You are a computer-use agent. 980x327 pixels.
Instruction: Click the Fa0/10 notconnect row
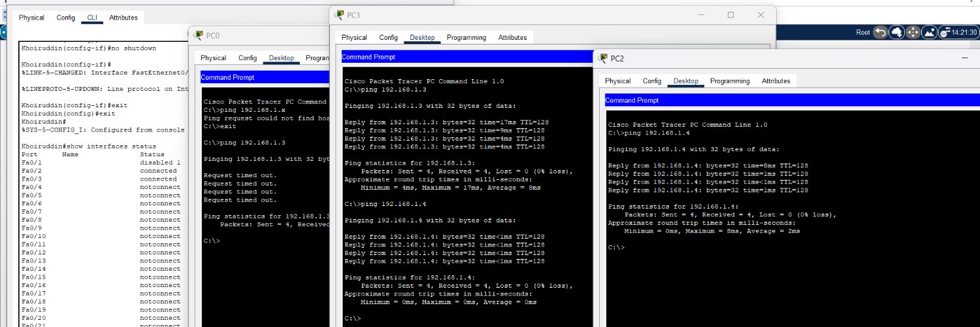[101, 236]
